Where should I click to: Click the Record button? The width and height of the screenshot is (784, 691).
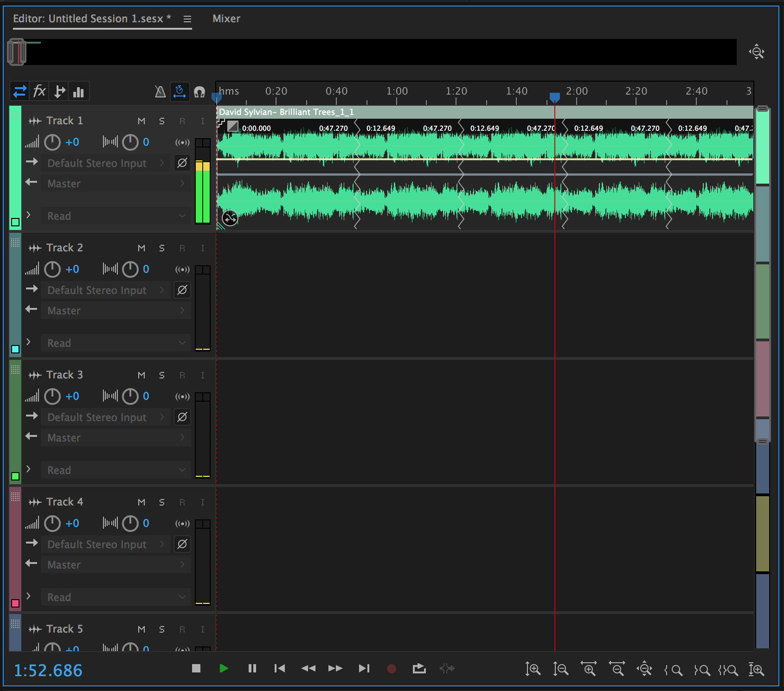point(392,668)
